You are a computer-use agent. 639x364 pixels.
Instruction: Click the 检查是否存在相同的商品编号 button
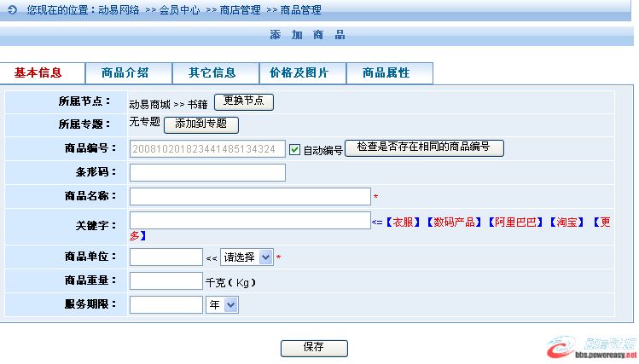(423, 148)
